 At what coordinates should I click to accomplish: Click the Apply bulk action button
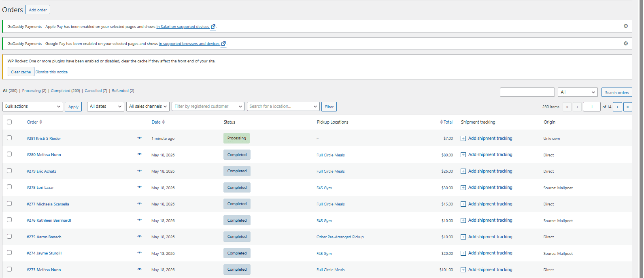pos(73,107)
